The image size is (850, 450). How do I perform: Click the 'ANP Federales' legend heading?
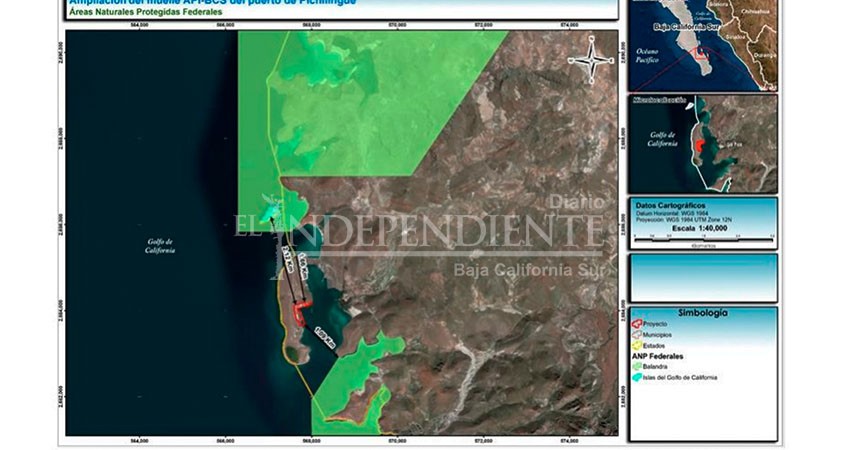[658, 356]
